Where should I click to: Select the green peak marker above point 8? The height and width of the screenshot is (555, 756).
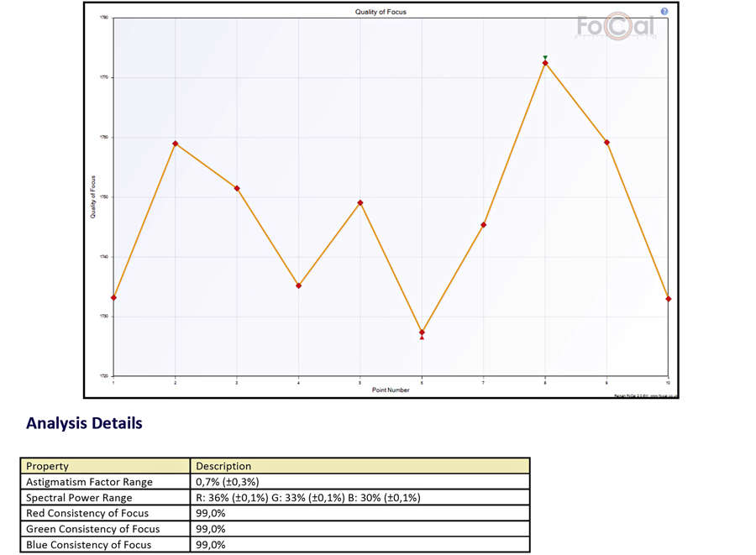545,58
